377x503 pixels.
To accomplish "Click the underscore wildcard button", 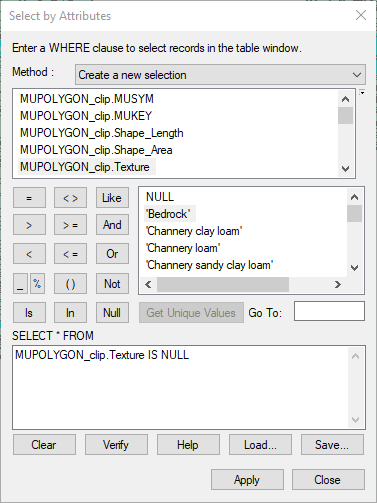I will point(20,284).
